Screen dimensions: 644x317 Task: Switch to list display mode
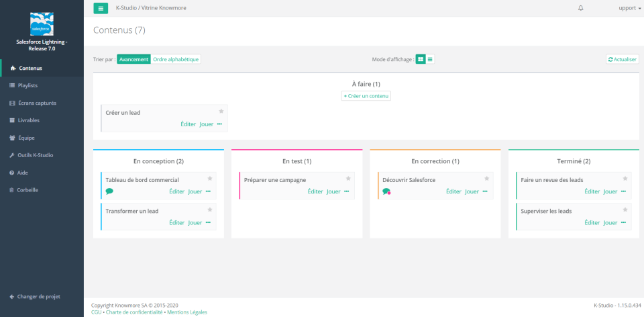click(430, 59)
